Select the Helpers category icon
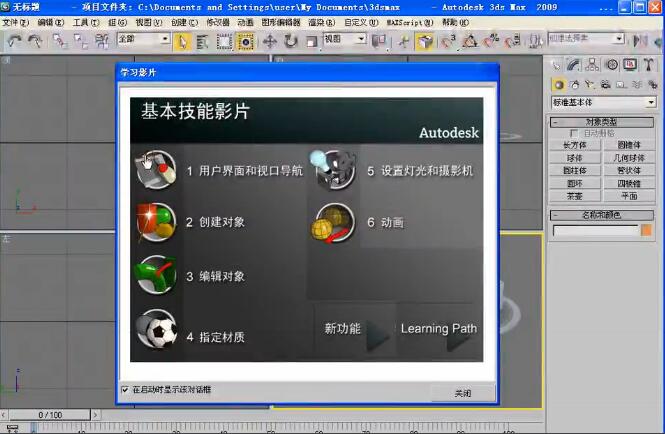This screenshot has height=434, width=665. tap(621, 85)
